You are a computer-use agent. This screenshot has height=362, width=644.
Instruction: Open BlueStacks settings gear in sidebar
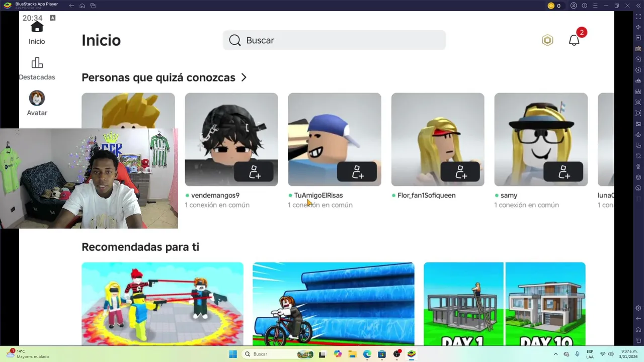tap(638, 308)
